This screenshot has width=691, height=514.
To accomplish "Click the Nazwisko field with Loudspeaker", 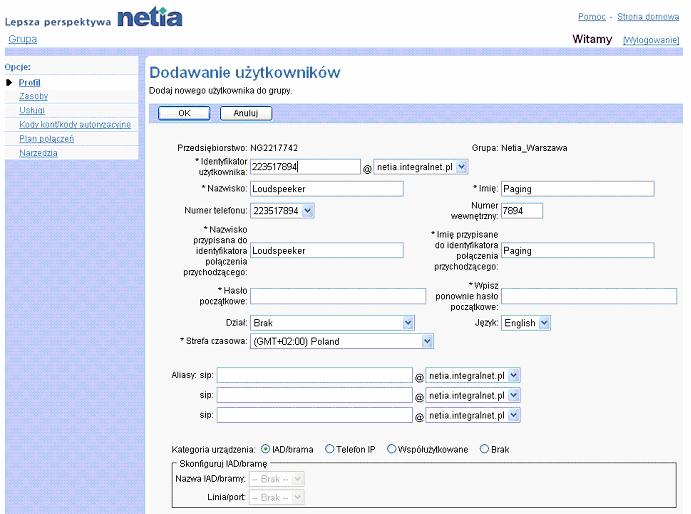I will click(327, 189).
